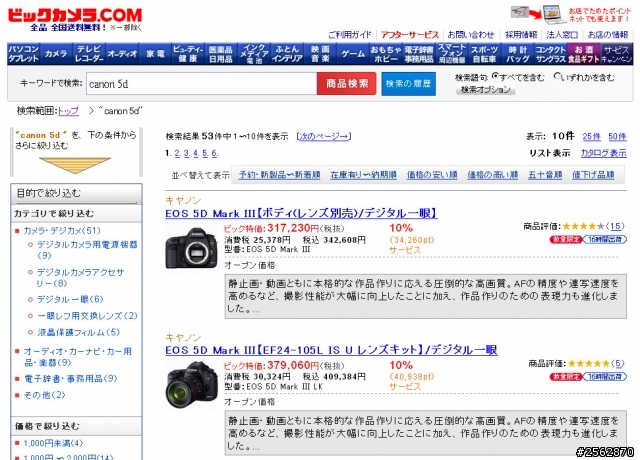The height and width of the screenshot is (460, 640).
Task: Click the 数量限定 badge on body listing
Action: point(565,240)
